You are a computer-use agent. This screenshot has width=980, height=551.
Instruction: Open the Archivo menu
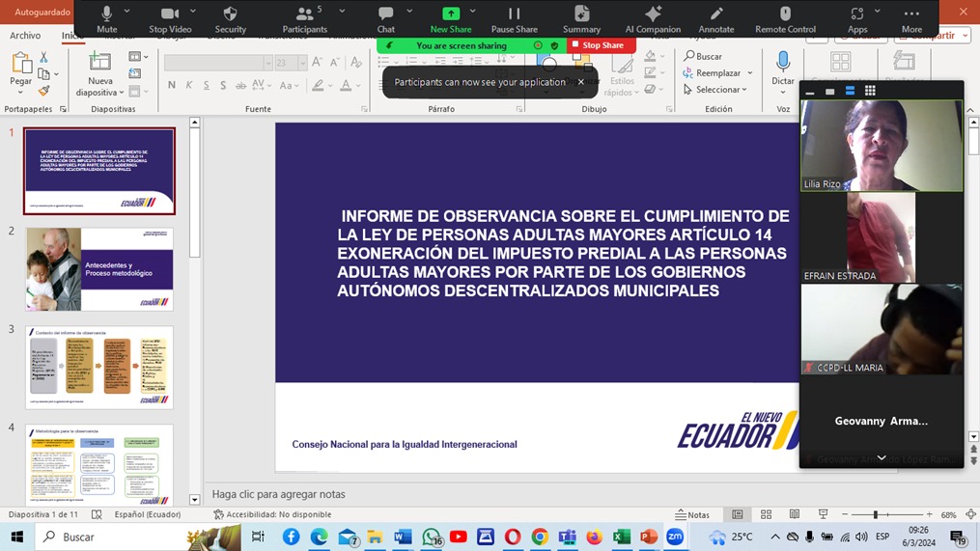[x=25, y=36]
